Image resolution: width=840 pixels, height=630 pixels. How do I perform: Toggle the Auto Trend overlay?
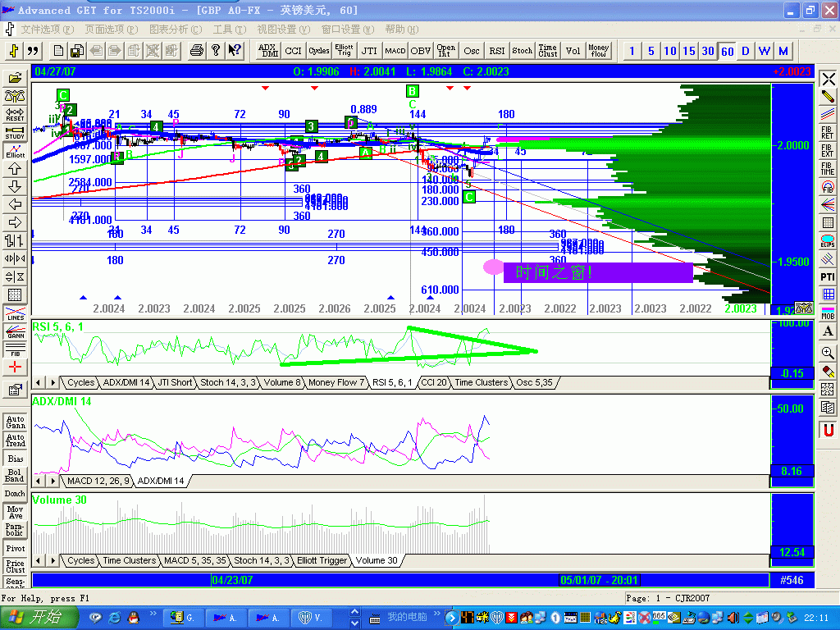pos(16,441)
